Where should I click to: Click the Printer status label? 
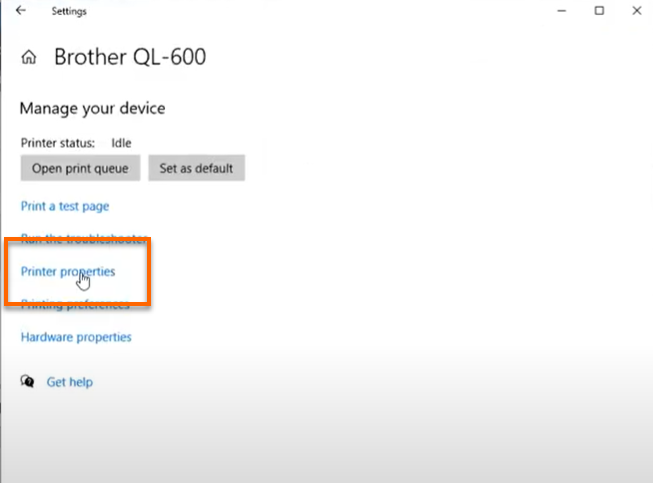[x=59, y=143]
